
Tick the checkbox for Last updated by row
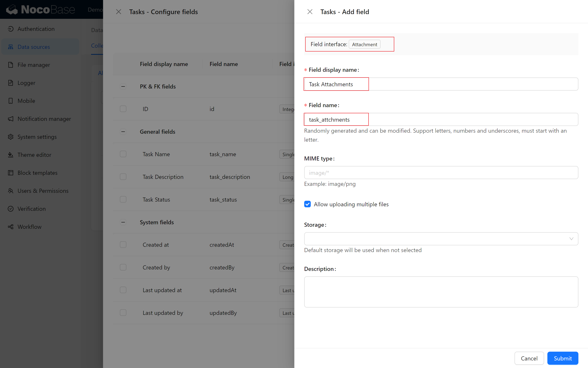(123, 313)
